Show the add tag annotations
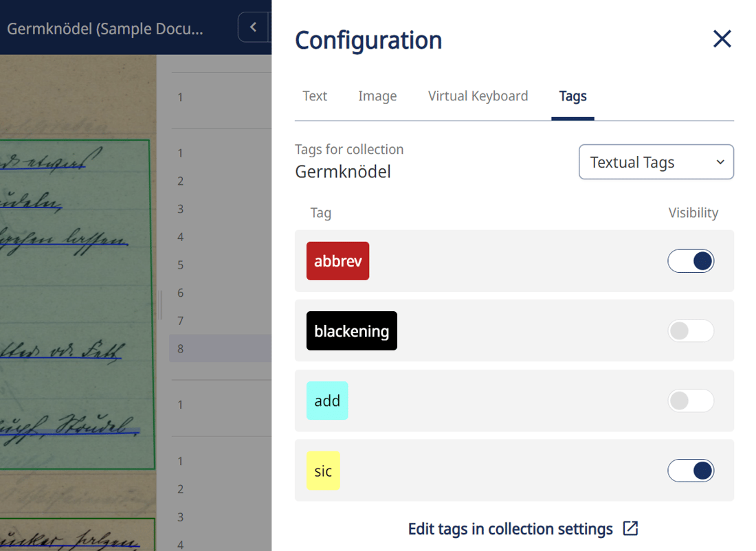The width and height of the screenshot is (756, 551). (x=691, y=401)
